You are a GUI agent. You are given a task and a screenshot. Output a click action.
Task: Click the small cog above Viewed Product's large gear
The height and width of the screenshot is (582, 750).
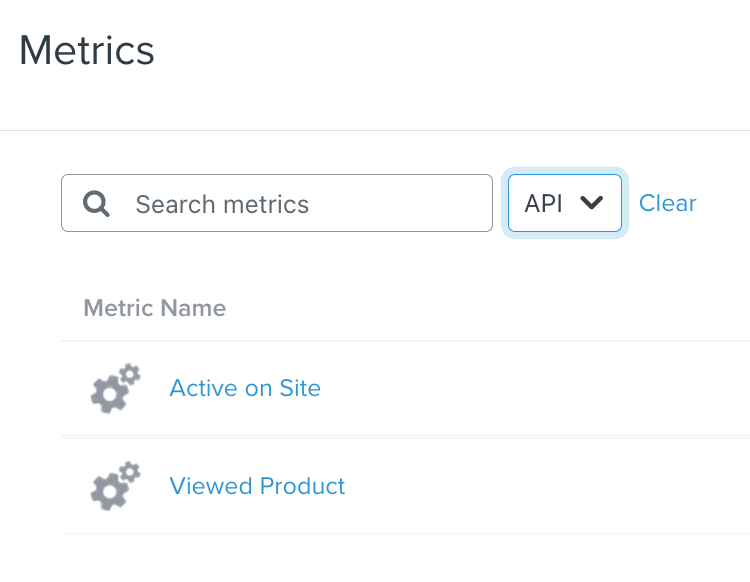coord(130,472)
